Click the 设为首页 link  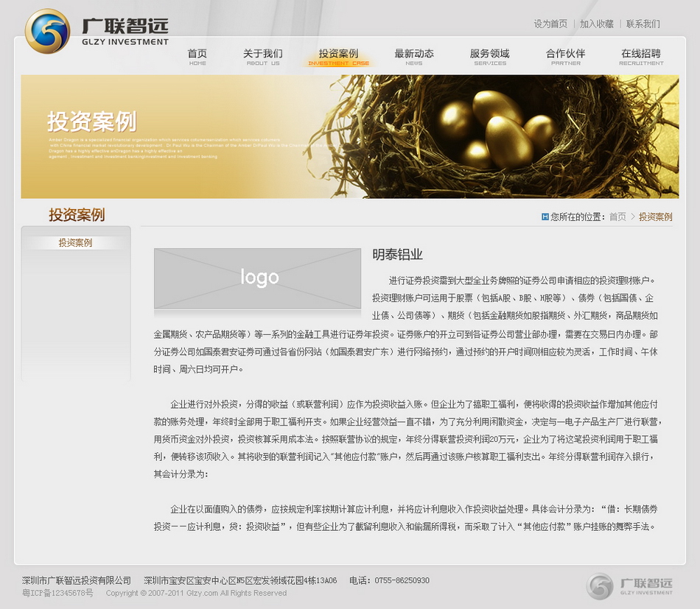pyautogui.click(x=550, y=24)
